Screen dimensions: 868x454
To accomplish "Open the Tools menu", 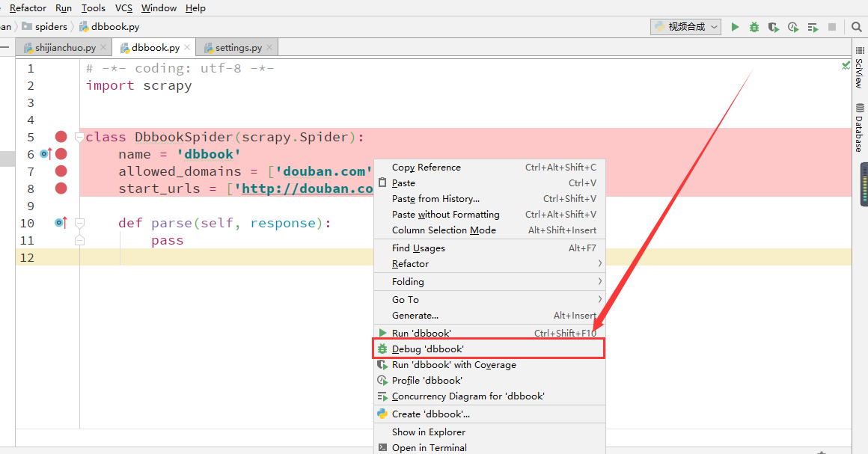I will pos(93,7).
